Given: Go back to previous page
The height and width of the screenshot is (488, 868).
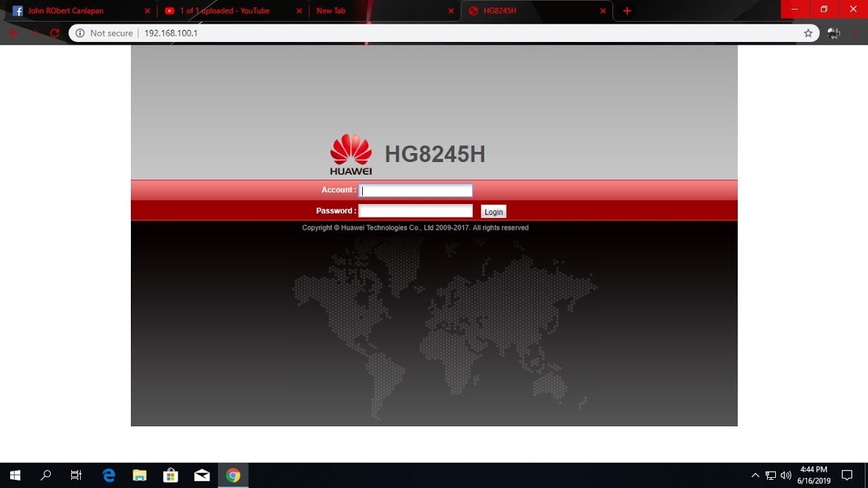Looking at the screenshot, I should 13,33.
